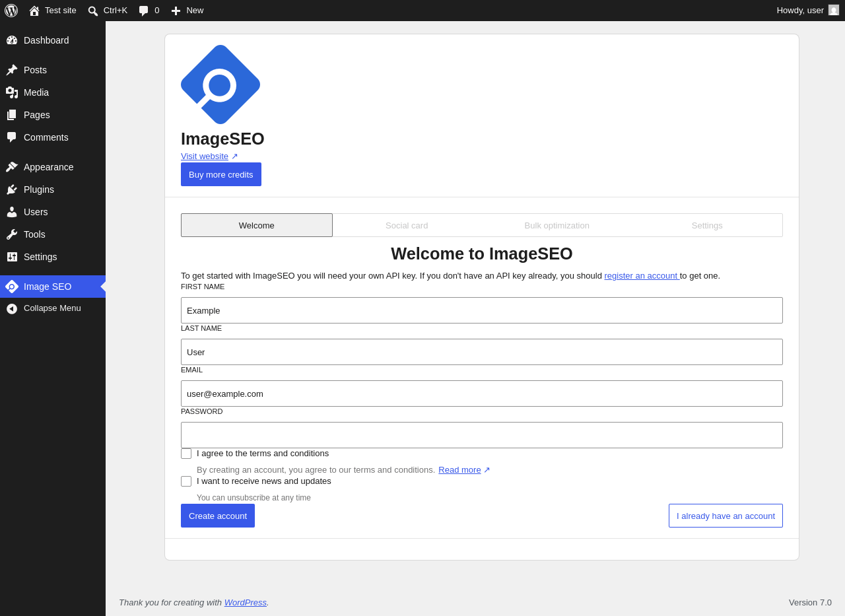Follow the register an account link

pos(642,276)
